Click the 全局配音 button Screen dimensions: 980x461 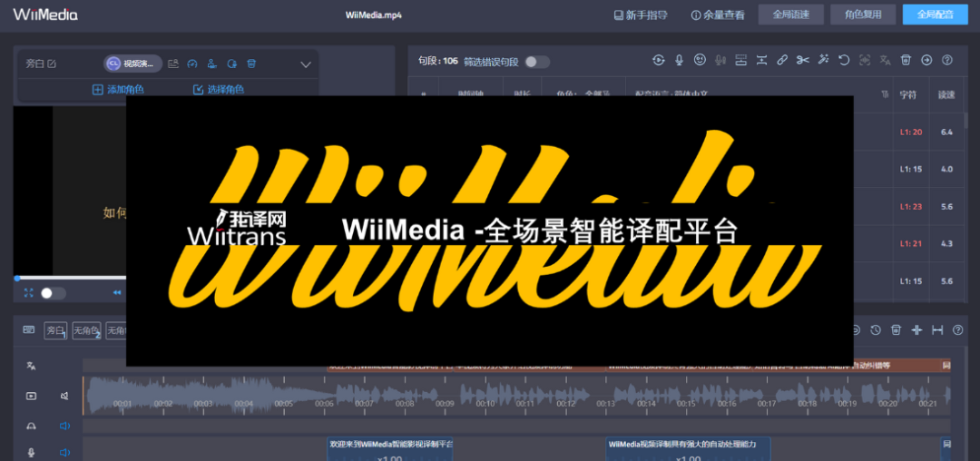pos(936,15)
